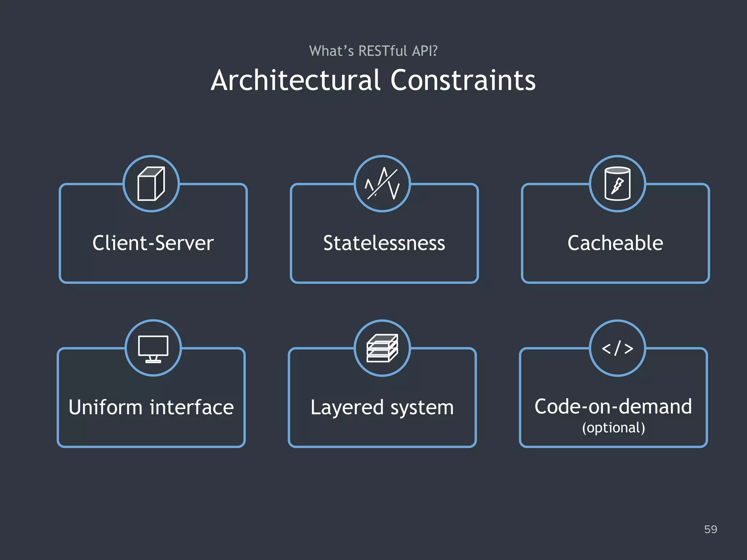This screenshot has height=560, width=747.
Task: Select the Layered system label
Action: point(382,408)
